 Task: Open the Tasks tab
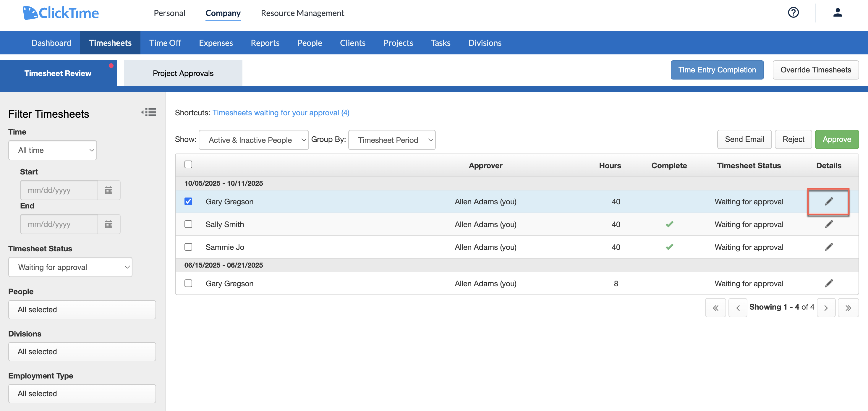coord(441,43)
